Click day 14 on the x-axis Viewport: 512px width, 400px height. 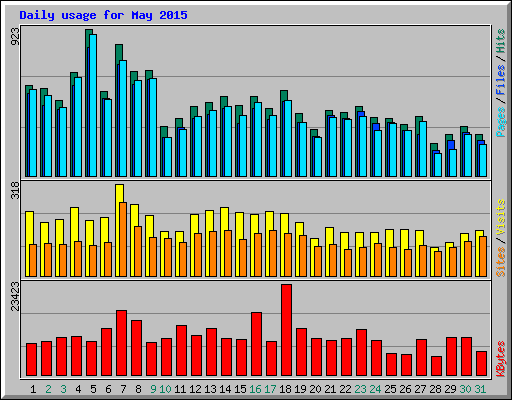point(225,389)
